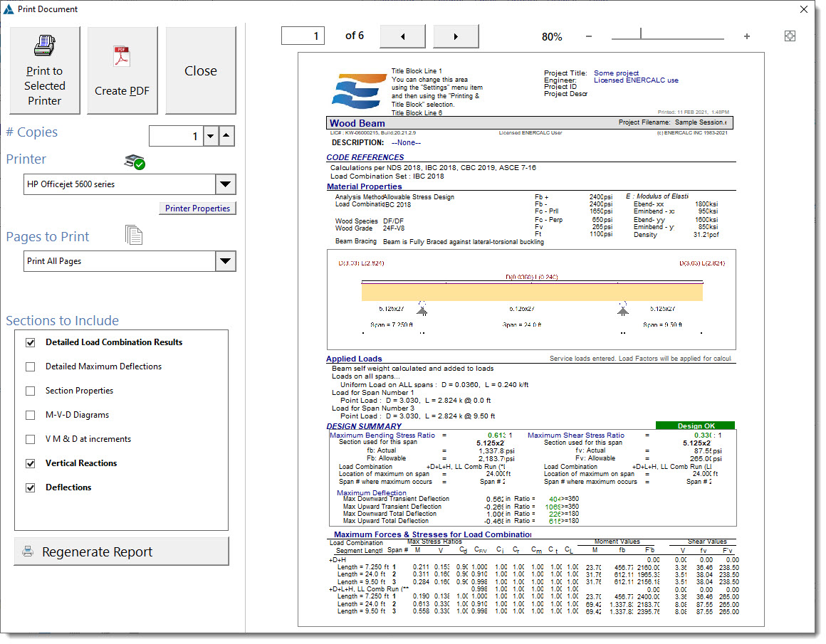Expand the Print All Pages dropdown
826x644 pixels.
pos(225,261)
